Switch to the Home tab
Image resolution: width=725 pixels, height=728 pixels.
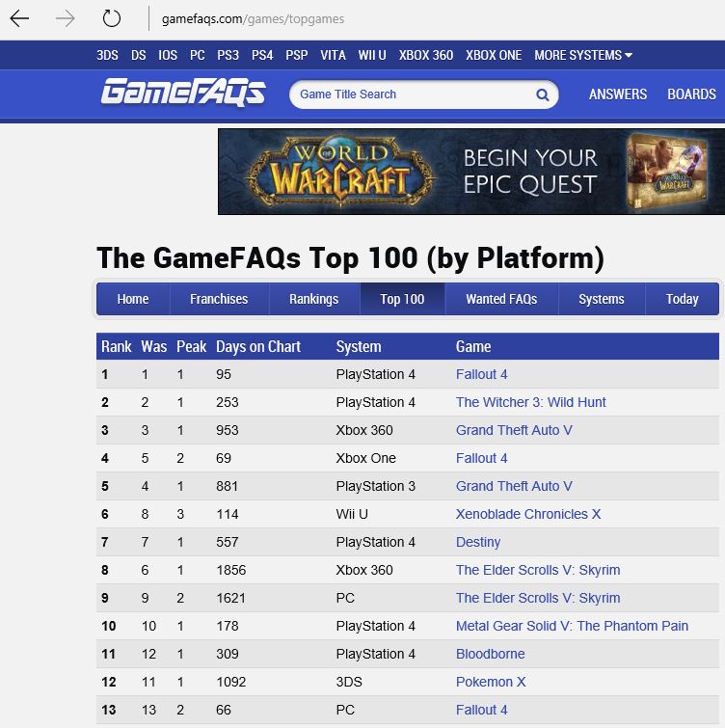133,299
